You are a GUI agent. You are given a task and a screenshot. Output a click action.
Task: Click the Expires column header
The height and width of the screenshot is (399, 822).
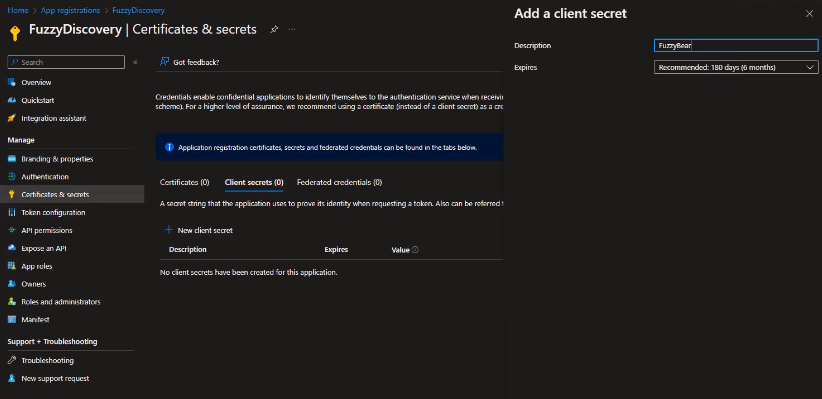tap(336, 250)
